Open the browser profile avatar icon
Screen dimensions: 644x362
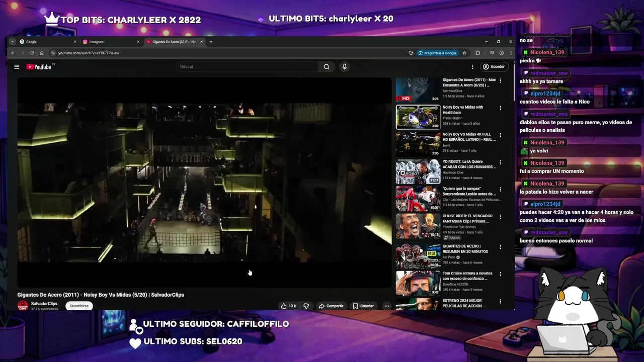click(501, 53)
